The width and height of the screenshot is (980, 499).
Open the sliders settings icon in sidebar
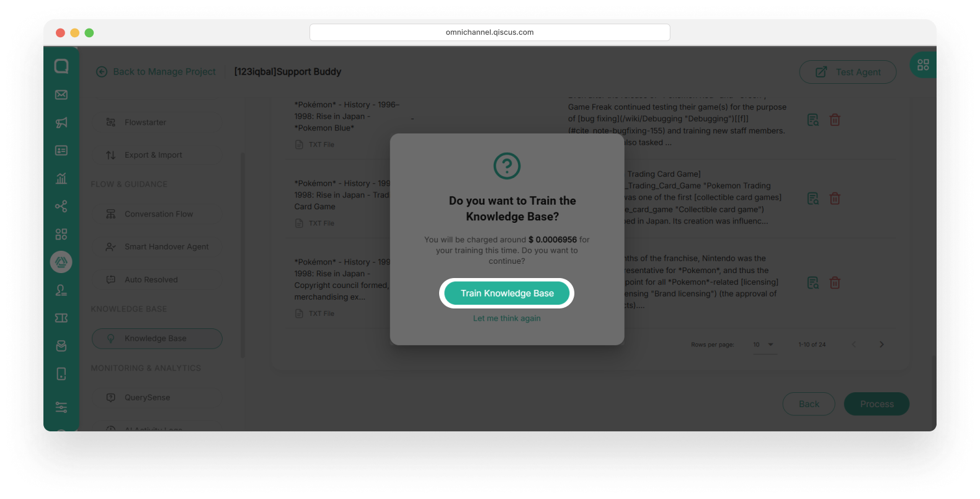click(61, 407)
